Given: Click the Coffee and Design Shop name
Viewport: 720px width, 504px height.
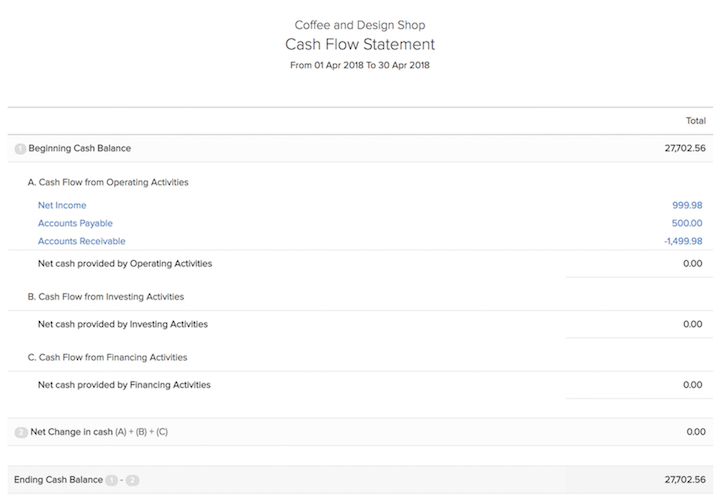Looking at the screenshot, I should point(360,24).
